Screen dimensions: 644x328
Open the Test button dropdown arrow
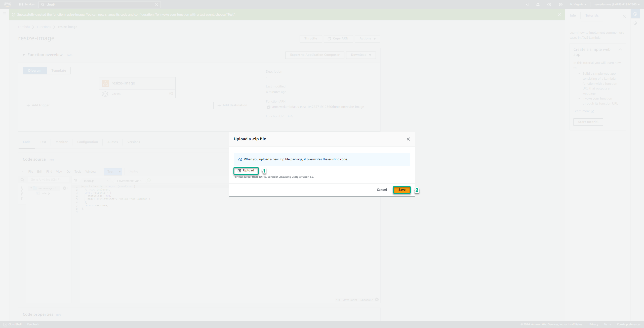point(120,172)
